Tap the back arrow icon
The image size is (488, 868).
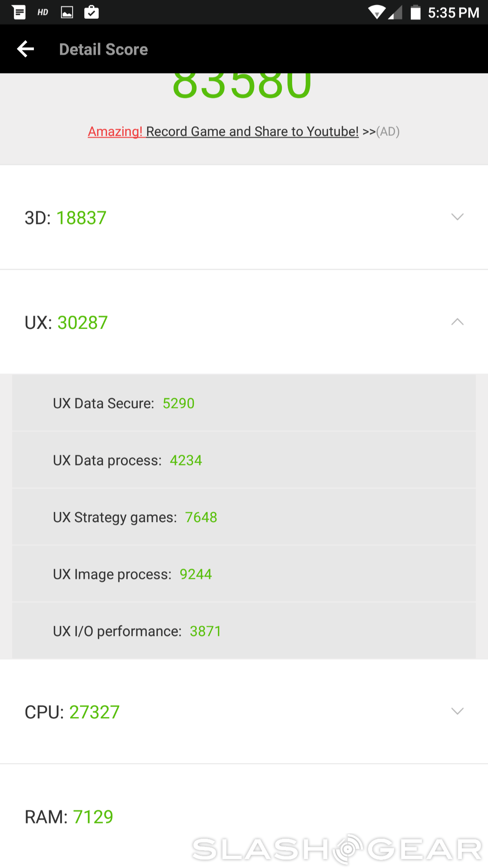[x=26, y=49]
